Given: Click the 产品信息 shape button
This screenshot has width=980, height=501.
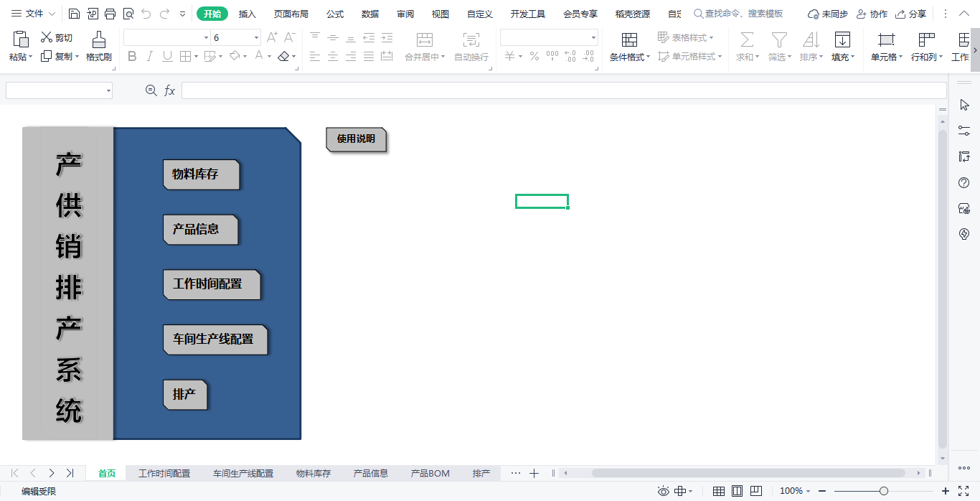Looking at the screenshot, I should [x=200, y=230].
